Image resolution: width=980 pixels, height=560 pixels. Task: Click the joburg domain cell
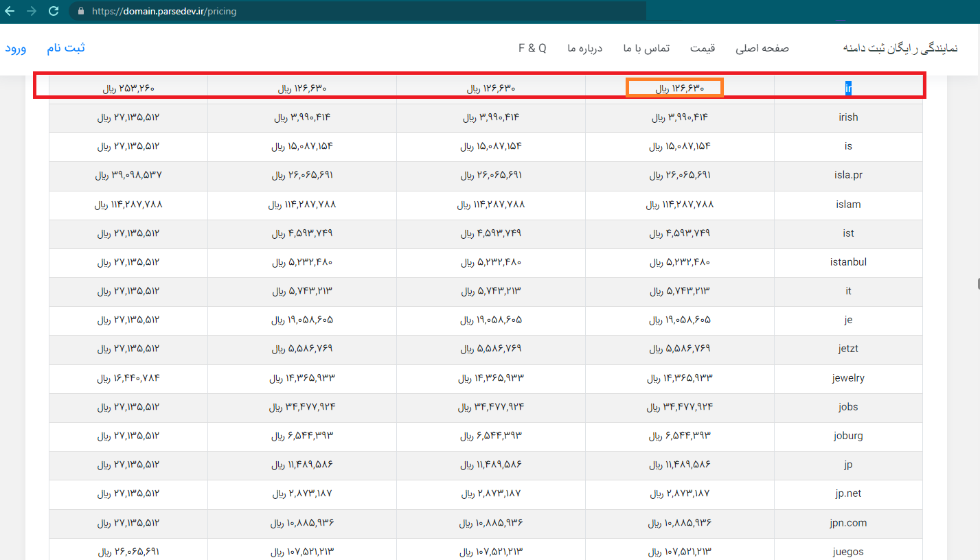848,436
